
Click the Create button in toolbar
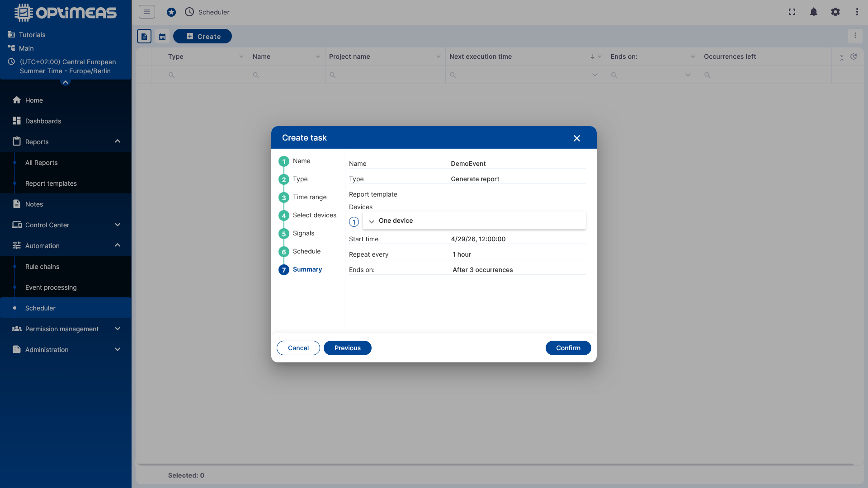203,36
